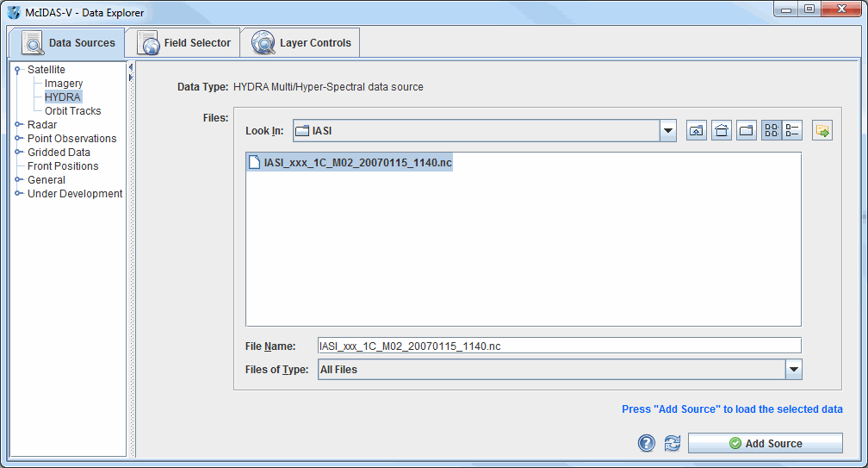
Task: Expand the General tree node
Action: (18, 180)
